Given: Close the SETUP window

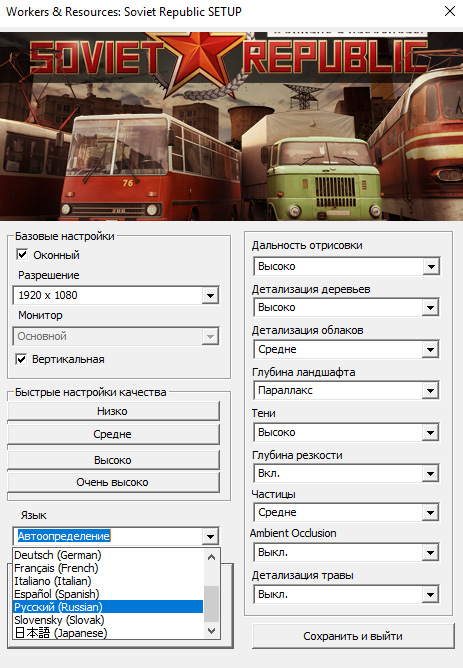Looking at the screenshot, I should click(450, 12).
